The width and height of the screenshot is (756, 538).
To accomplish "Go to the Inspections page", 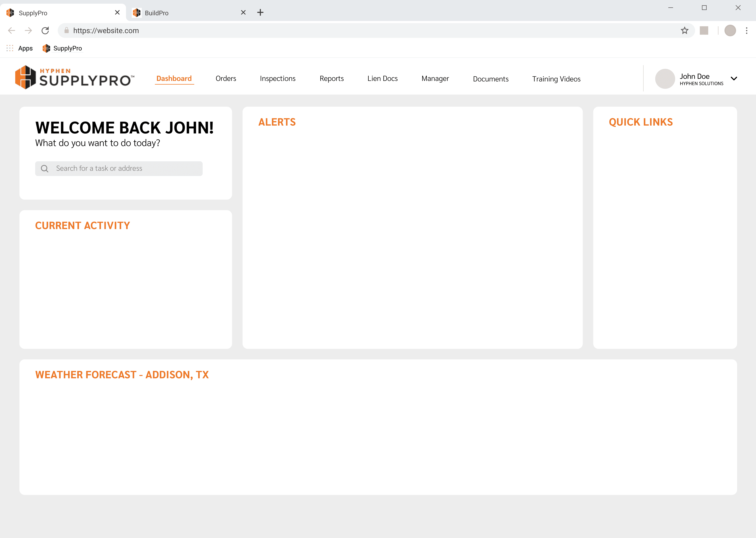I will (x=277, y=79).
